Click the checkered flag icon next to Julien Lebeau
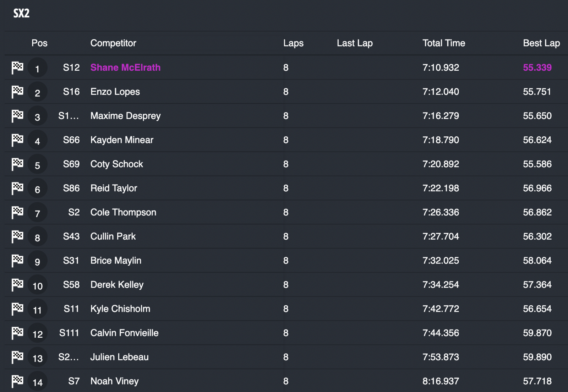 [x=17, y=357]
